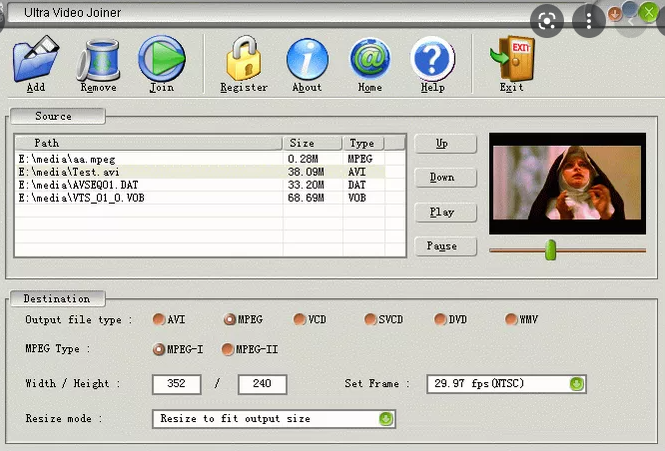Click the video preview thumbnail
Image resolution: width=665 pixels, height=451 pixels.
pyautogui.click(x=567, y=183)
